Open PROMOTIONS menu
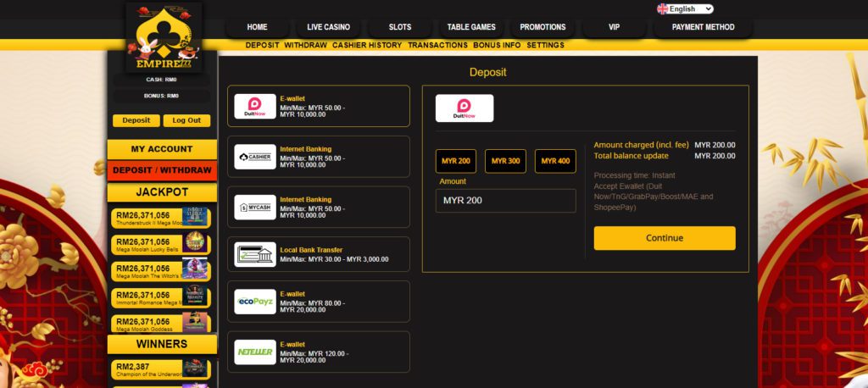868x388 pixels. [542, 27]
